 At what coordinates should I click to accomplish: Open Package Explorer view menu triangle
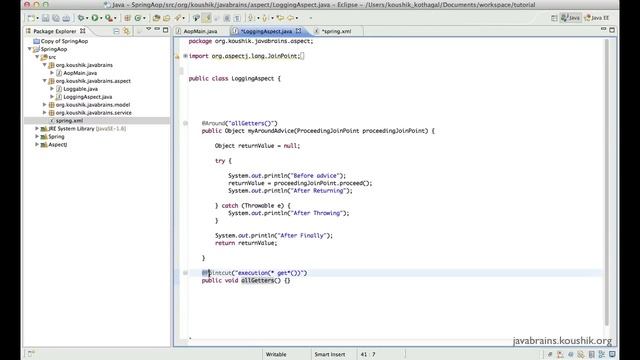(x=149, y=29)
